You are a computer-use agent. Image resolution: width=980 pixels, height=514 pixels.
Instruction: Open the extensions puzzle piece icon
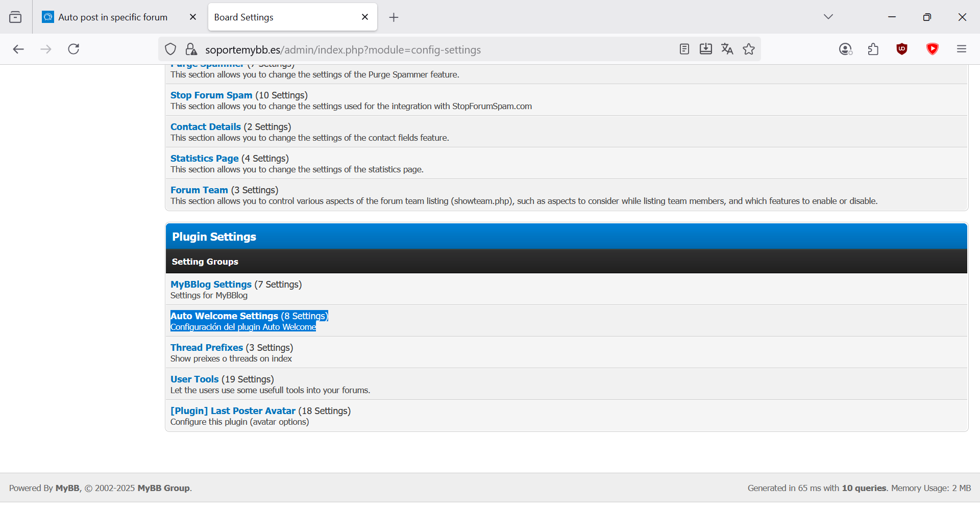[x=873, y=49]
